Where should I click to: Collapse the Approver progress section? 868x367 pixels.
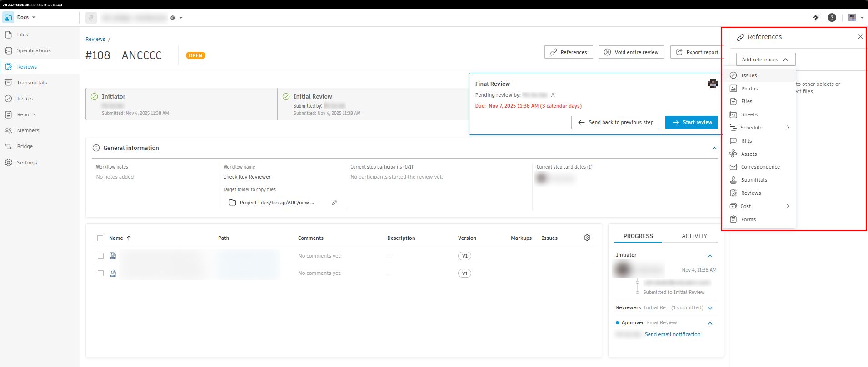[x=710, y=323]
